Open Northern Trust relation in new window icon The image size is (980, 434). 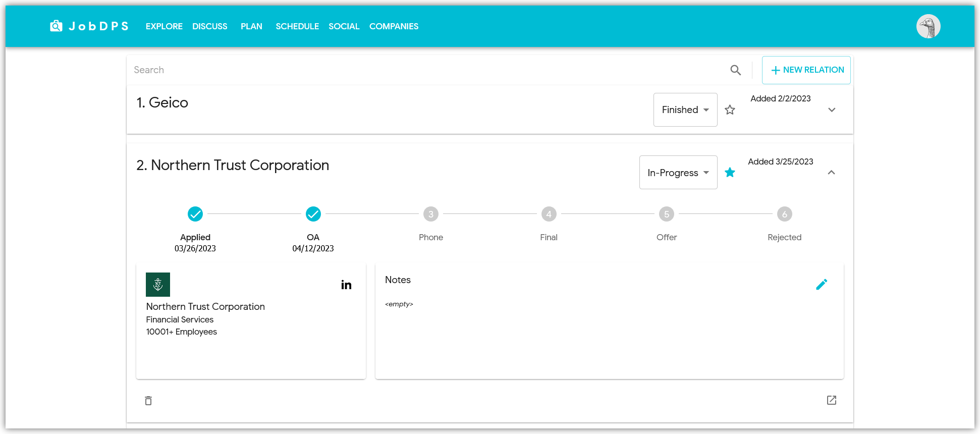(x=832, y=400)
